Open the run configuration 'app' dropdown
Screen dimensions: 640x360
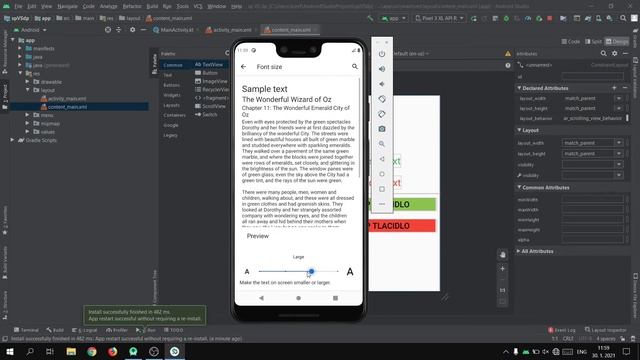(x=393, y=18)
